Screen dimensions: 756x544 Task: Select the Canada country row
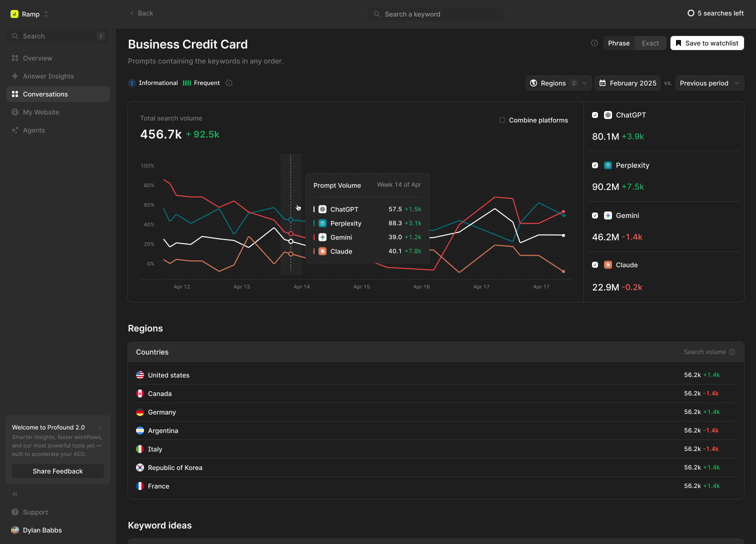click(436, 393)
